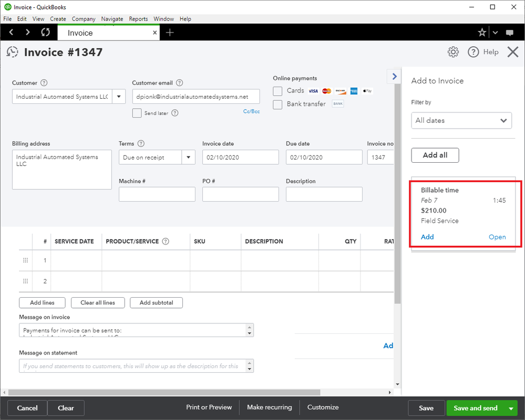Screen dimensions: 525x420
Task: Expand the favorites chevron next to the star
Action: [495, 33]
